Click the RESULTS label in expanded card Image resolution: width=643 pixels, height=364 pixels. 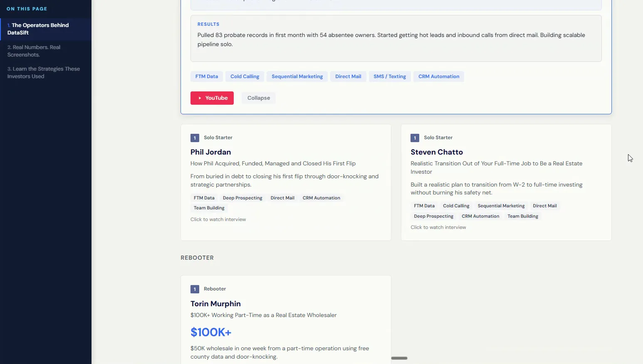pyautogui.click(x=208, y=24)
